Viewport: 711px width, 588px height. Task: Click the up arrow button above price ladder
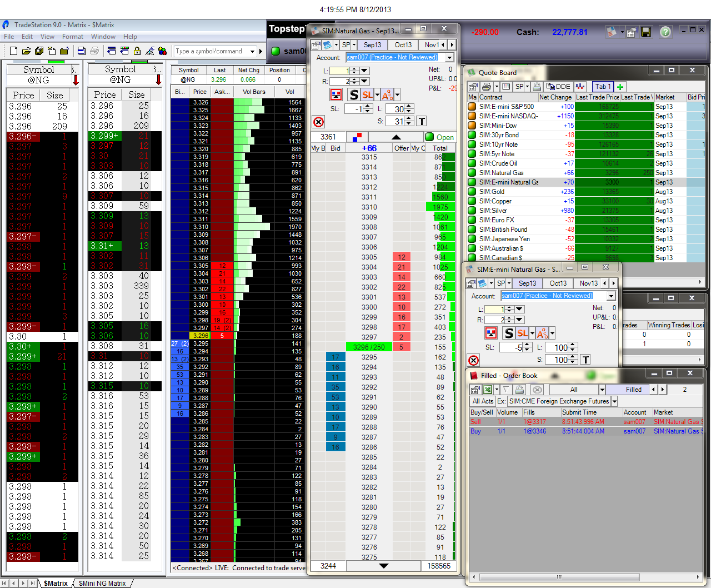396,137
